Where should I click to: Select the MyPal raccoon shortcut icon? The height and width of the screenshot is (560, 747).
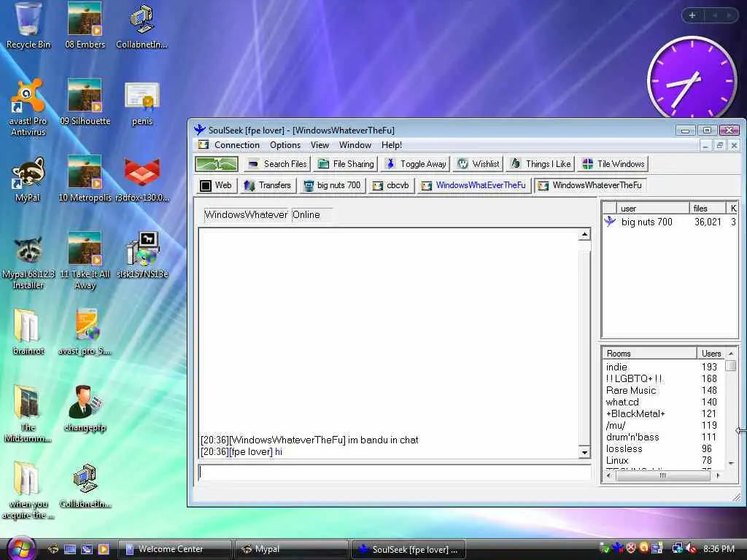pos(28,179)
